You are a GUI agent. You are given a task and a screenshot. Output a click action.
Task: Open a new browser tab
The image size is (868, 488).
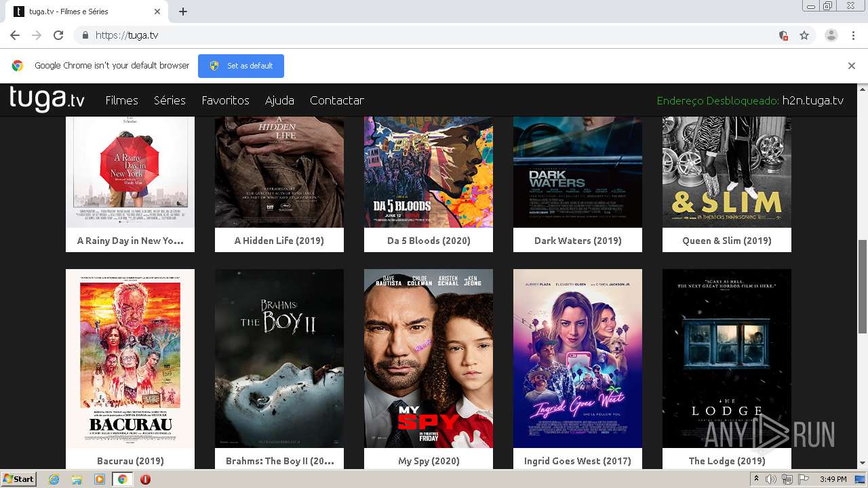(x=183, y=12)
